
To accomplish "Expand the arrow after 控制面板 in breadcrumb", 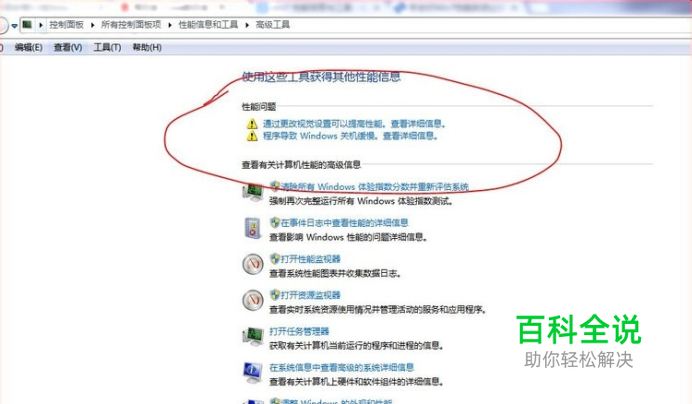I will click(92, 25).
